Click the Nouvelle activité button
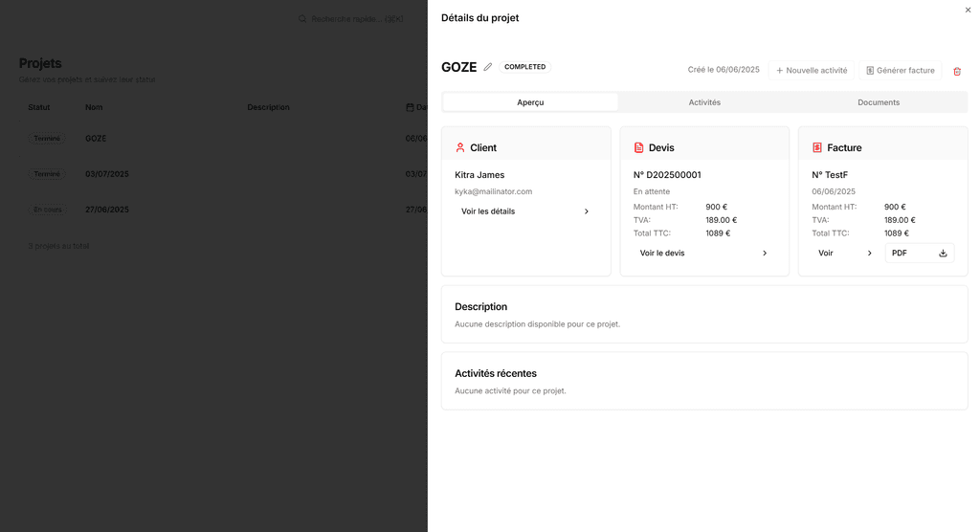Screen dimensions: 980x532 [x=812, y=71]
